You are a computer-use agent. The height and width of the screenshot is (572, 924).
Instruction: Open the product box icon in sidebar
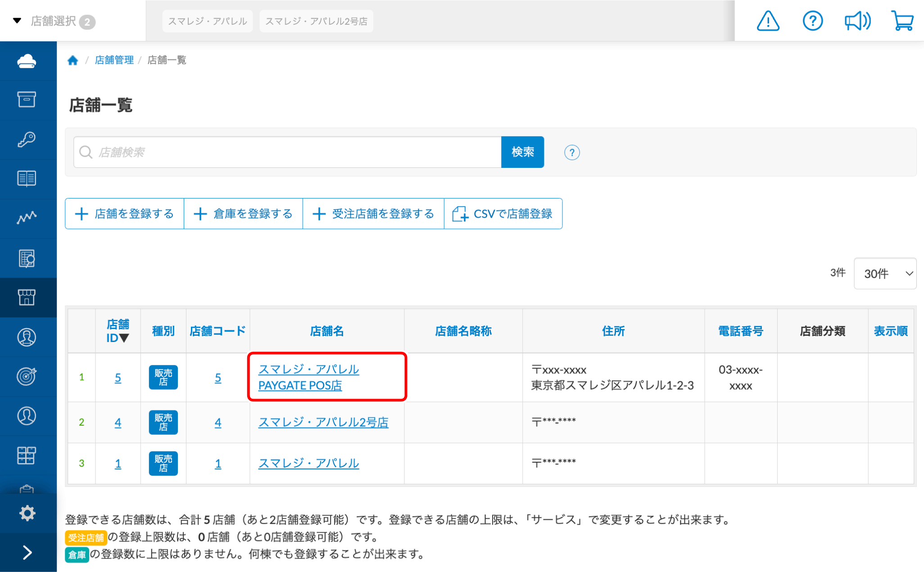click(27, 99)
